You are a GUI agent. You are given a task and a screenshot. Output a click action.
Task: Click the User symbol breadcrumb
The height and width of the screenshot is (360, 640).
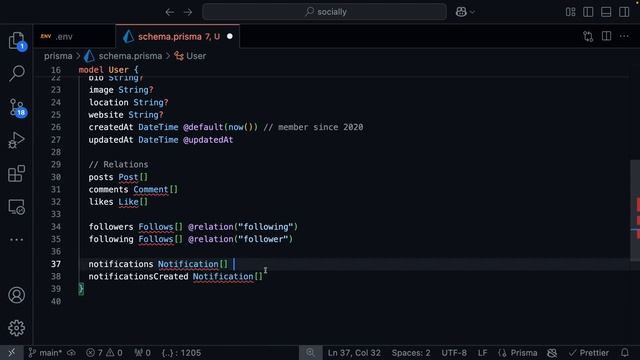pos(196,56)
